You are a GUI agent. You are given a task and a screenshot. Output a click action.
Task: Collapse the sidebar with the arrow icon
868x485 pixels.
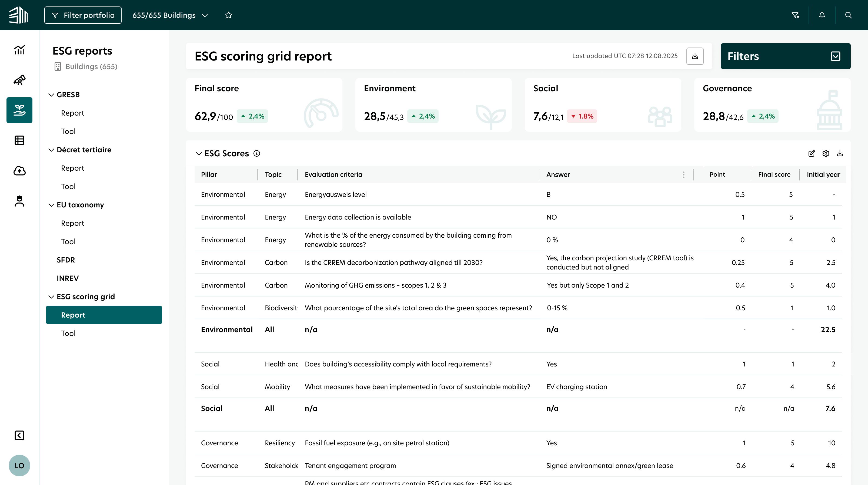click(19, 435)
